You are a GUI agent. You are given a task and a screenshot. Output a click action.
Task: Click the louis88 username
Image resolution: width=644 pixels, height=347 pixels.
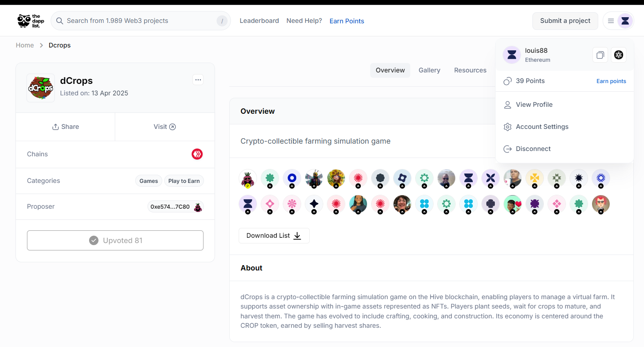click(536, 51)
